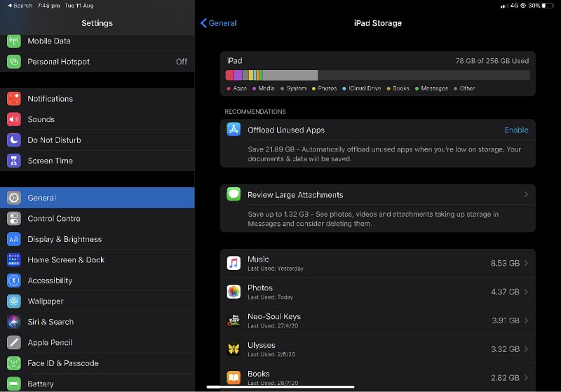Tap the Home Screen & Dock grid icon

(x=14, y=260)
